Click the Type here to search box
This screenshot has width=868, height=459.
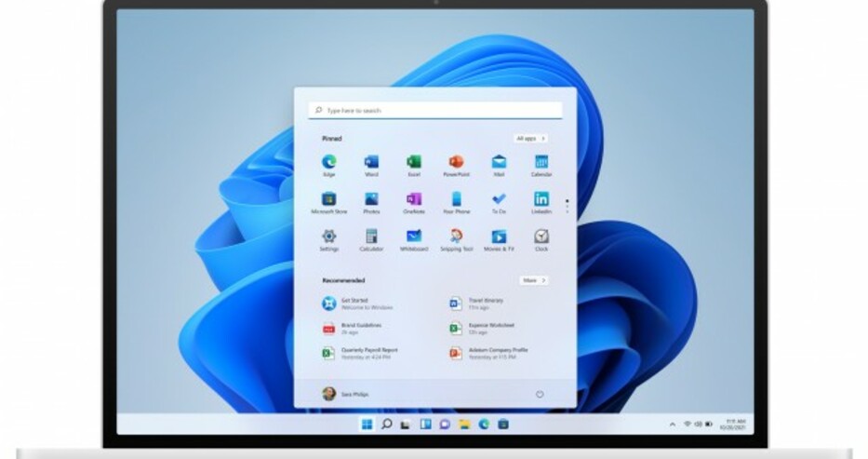[x=435, y=110]
